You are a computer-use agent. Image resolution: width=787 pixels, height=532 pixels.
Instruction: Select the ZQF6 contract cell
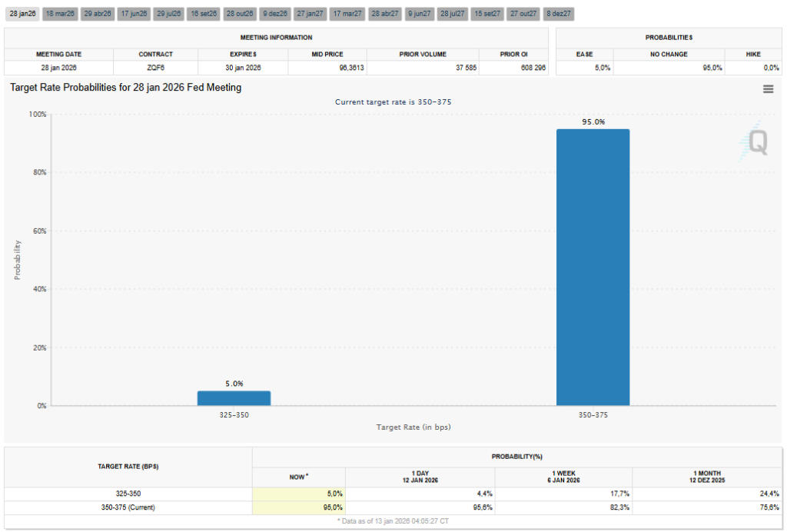coord(157,68)
